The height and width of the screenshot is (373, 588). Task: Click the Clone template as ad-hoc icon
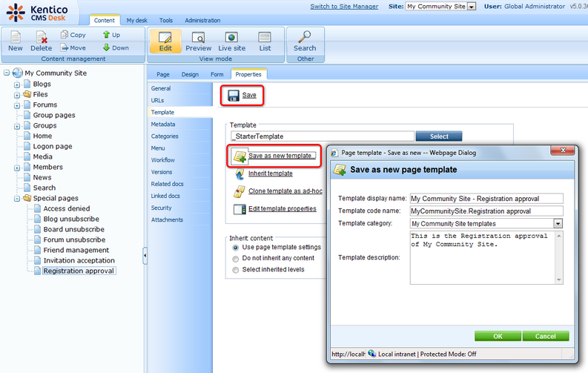coord(240,191)
